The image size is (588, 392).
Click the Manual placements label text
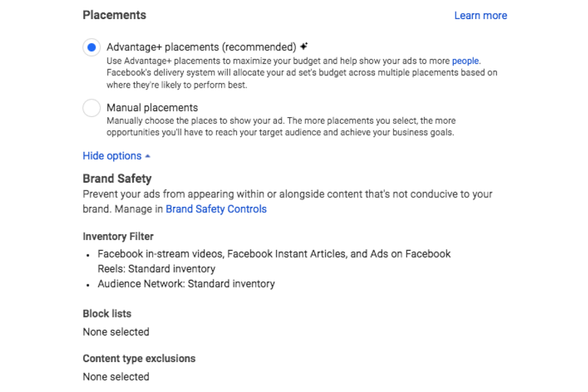(x=152, y=108)
